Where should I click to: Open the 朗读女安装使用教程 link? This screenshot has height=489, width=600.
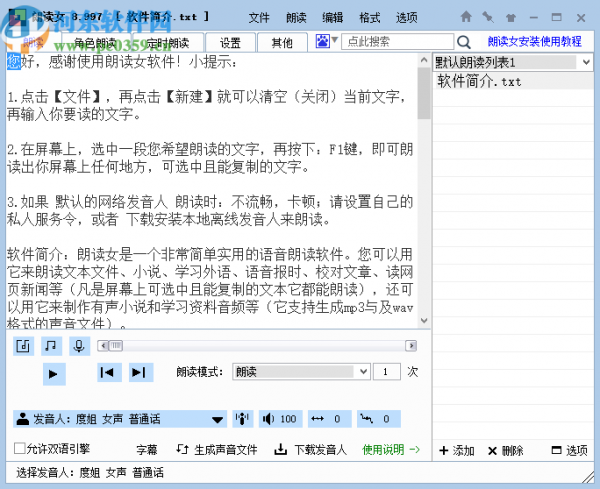(x=535, y=41)
